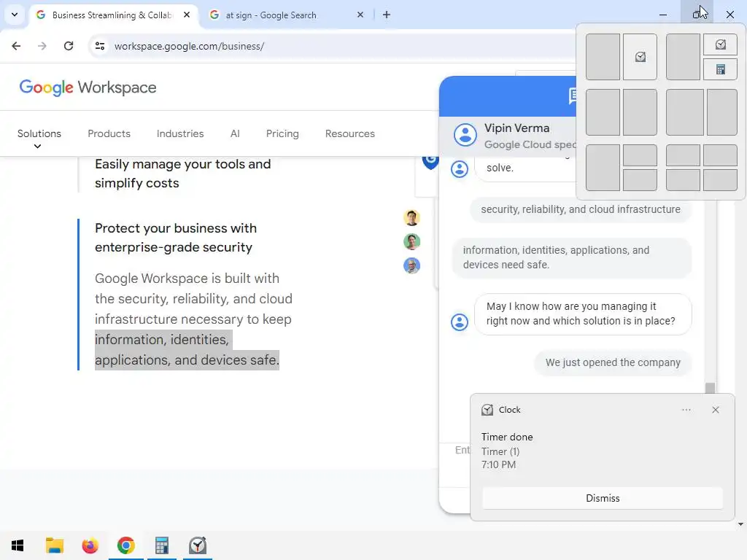This screenshot has width=747, height=560.
Task: Click the Google Workspace logo
Action: 88,87
